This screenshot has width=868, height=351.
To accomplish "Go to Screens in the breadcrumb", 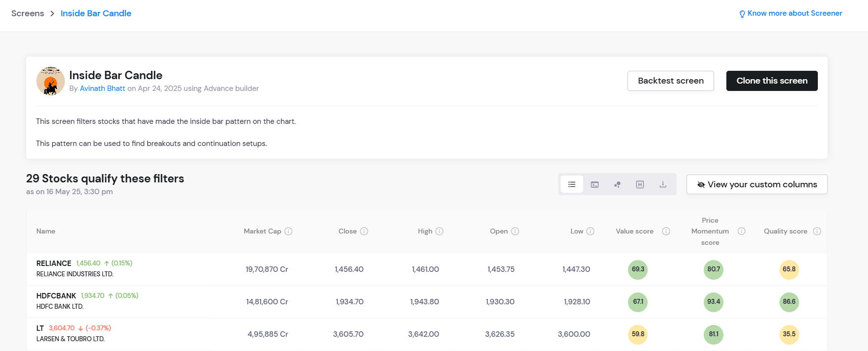I will click(x=28, y=13).
